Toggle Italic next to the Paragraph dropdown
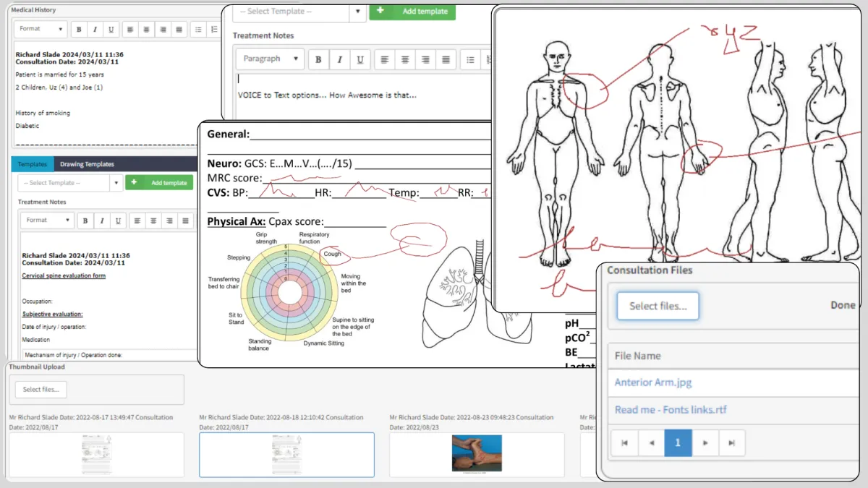This screenshot has height=488, width=868. point(339,59)
